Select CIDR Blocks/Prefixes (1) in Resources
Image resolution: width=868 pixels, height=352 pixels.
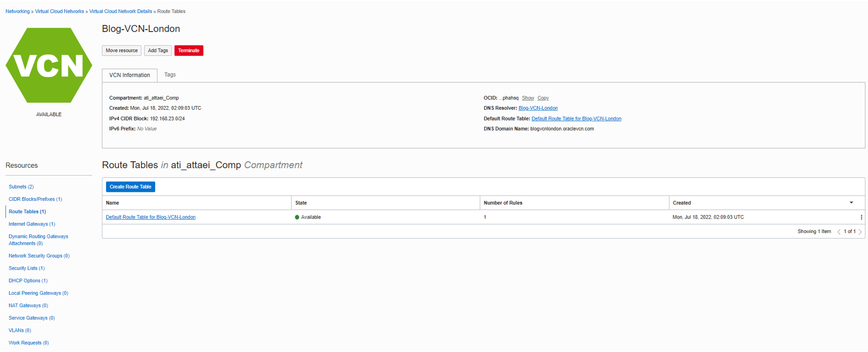tap(35, 199)
